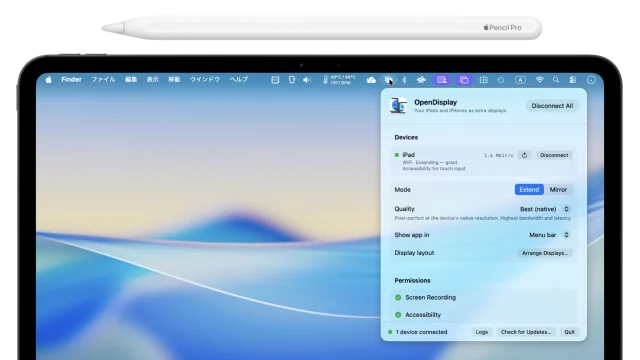Click Disconnect All button
This screenshot has width=640, height=360.
pos(552,106)
